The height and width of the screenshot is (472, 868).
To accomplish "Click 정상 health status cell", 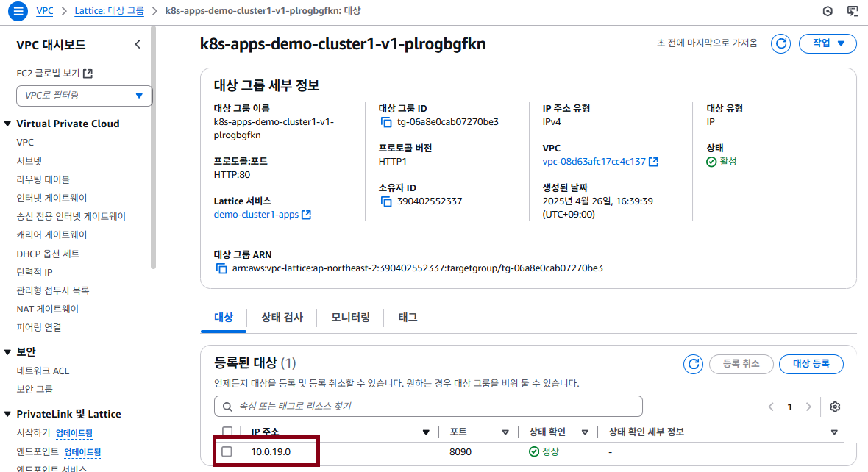I will coord(544,452).
